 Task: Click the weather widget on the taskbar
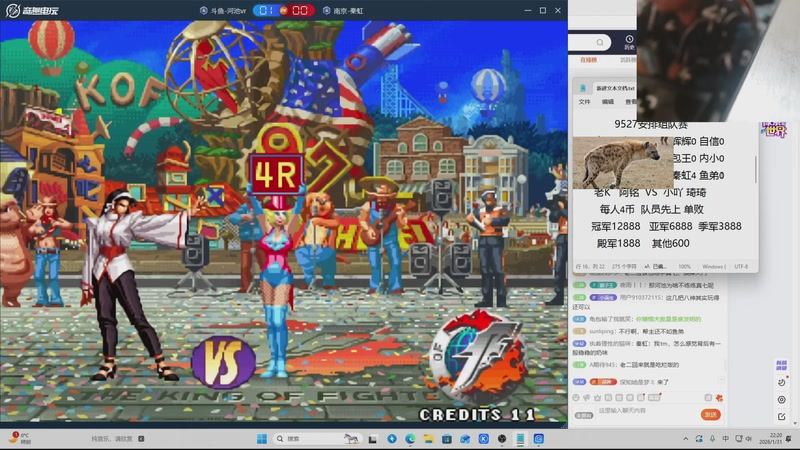[x=20, y=438]
